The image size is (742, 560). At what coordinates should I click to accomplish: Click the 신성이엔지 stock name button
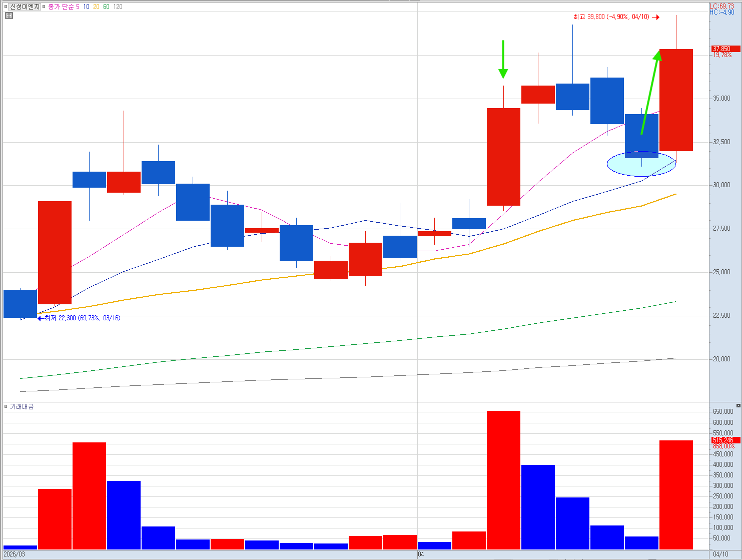[x=25, y=7]
